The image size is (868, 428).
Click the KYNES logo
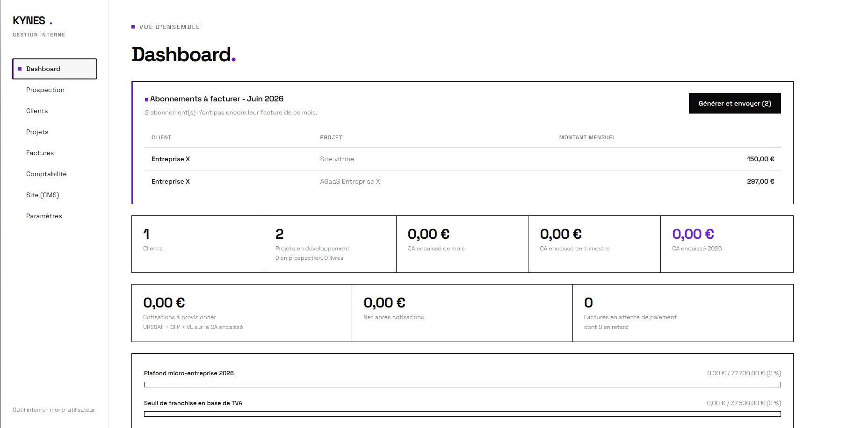click(33, 21)
